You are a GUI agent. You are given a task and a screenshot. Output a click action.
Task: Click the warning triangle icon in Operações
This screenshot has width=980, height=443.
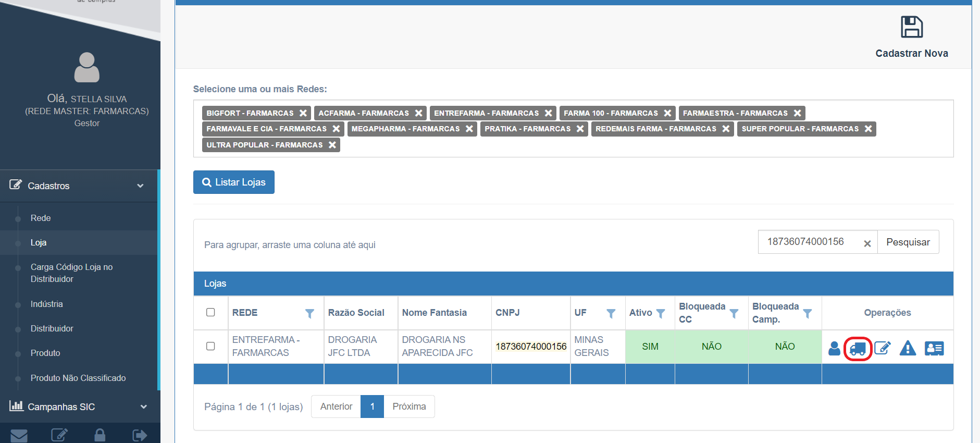(x=908, y=348)
